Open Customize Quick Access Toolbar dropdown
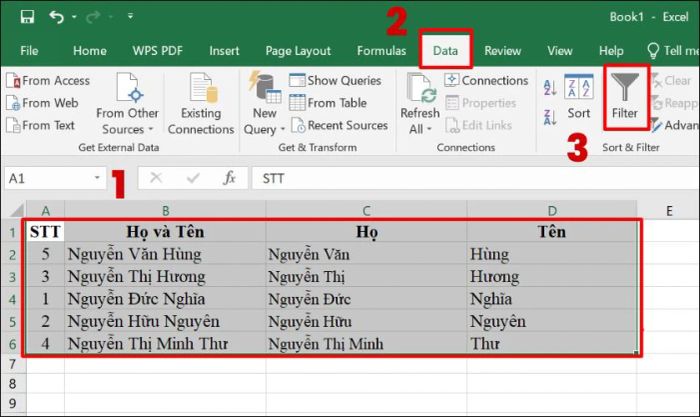 coord(130,16)
